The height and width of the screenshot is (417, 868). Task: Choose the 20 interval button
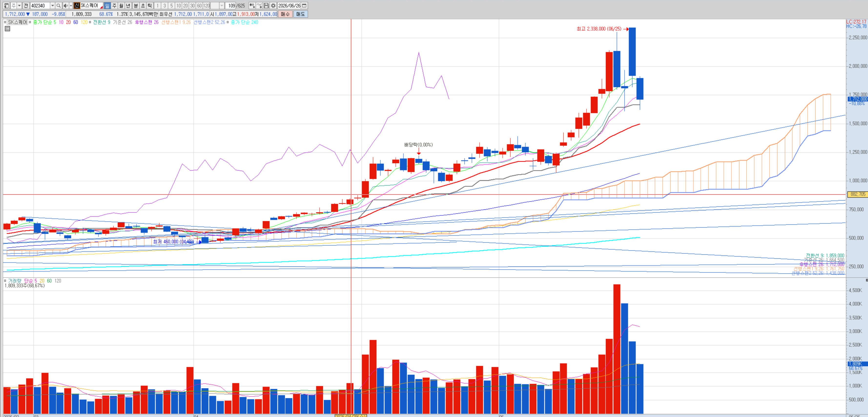coord(186,6)
